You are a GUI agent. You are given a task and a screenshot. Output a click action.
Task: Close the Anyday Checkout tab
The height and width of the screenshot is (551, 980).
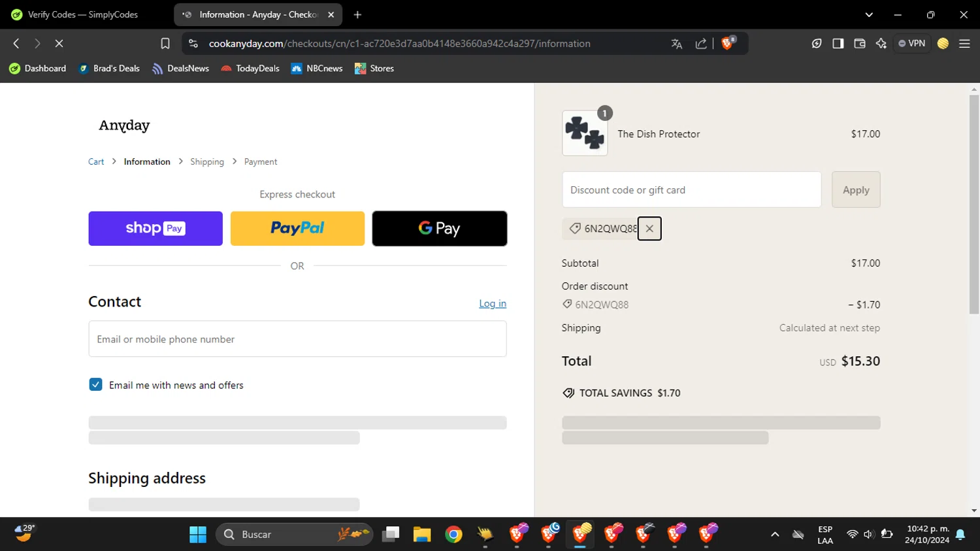click(x=331, y=14)
